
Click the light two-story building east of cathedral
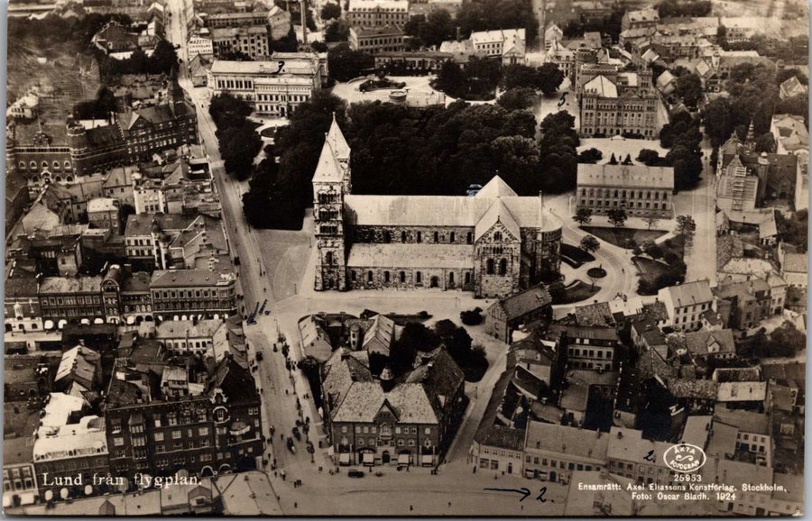tap(624, 187)
